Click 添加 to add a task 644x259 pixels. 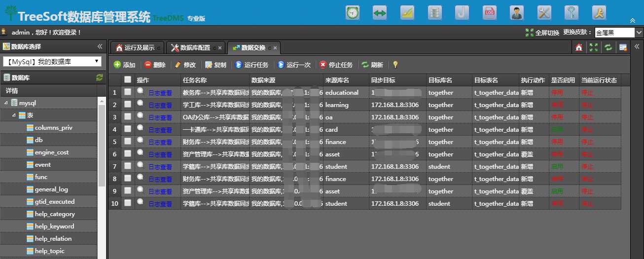(125, 65)
